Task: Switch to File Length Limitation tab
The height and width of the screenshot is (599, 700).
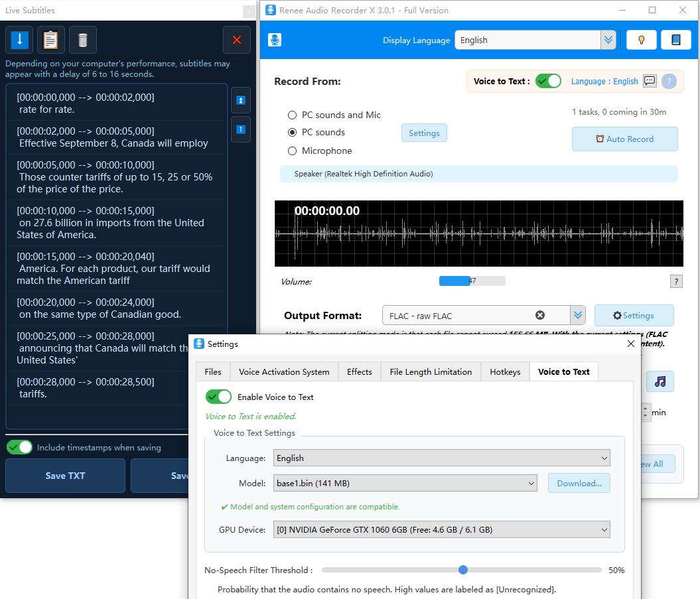Action: point(431,372)
